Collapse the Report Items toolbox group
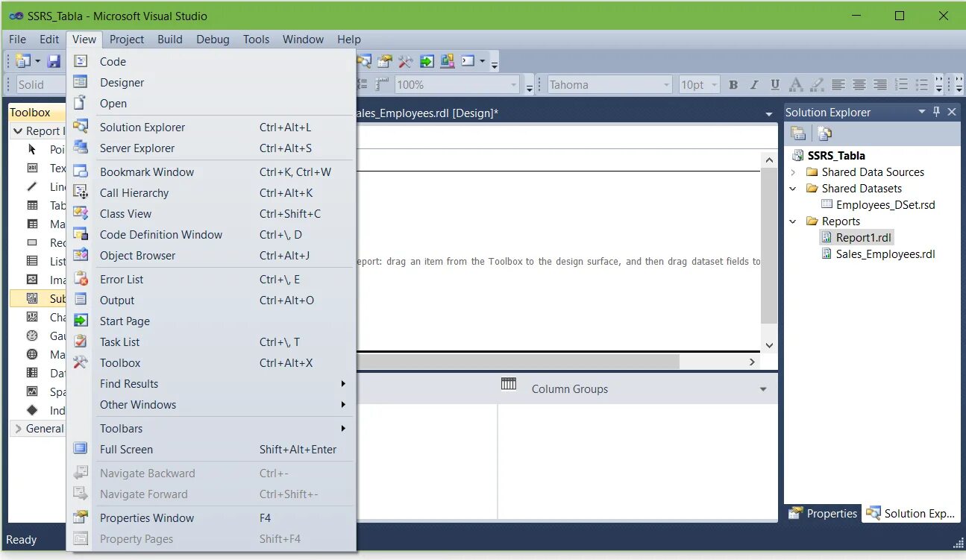This screenshot has width=966, height=560. tap(18, 131)
